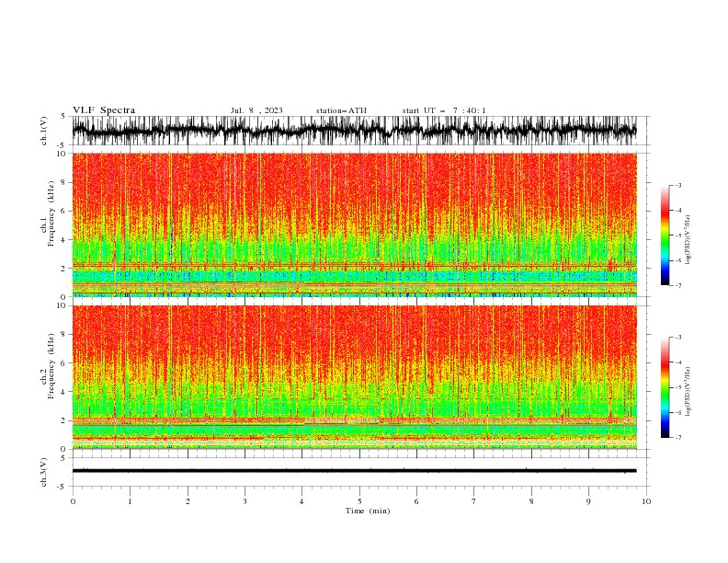Click the date text "Jul. 8 , 2023"
Screen dimensions: 728x563
(256, 110)
